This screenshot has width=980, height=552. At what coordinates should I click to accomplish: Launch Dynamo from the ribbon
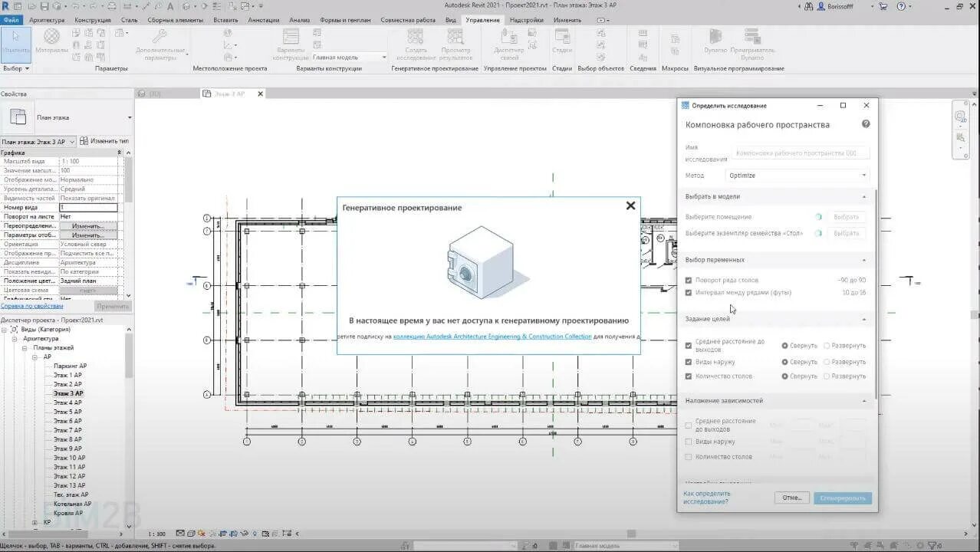click(x=715, y=36)
